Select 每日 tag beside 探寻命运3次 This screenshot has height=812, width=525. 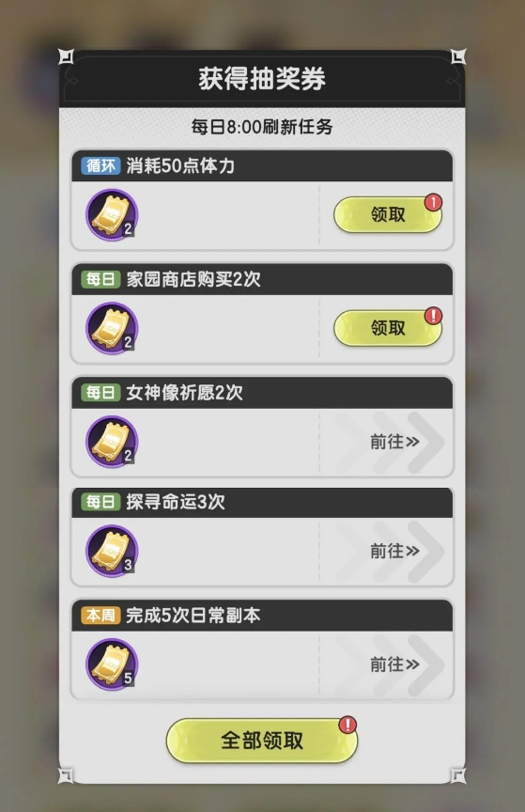(x=100, y=502)
